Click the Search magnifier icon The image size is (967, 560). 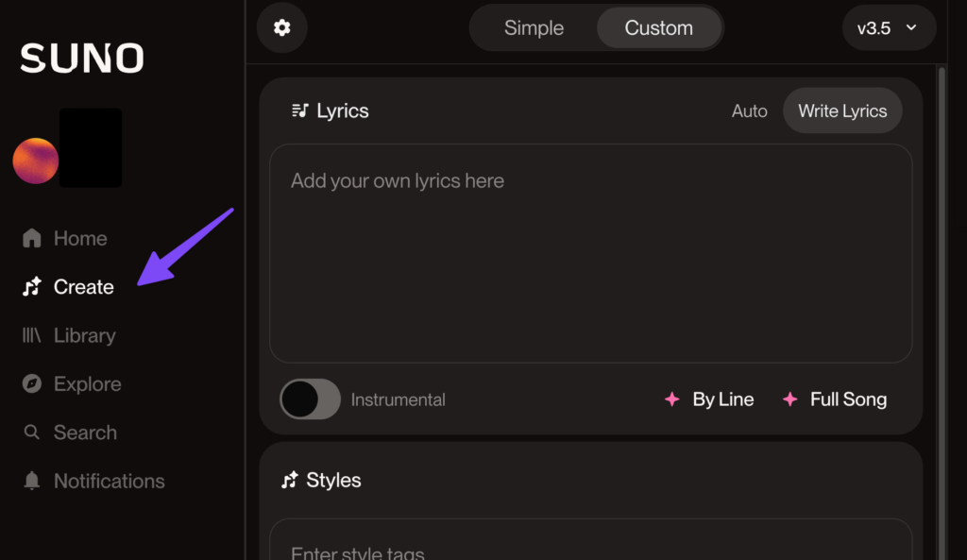(31, 433)
